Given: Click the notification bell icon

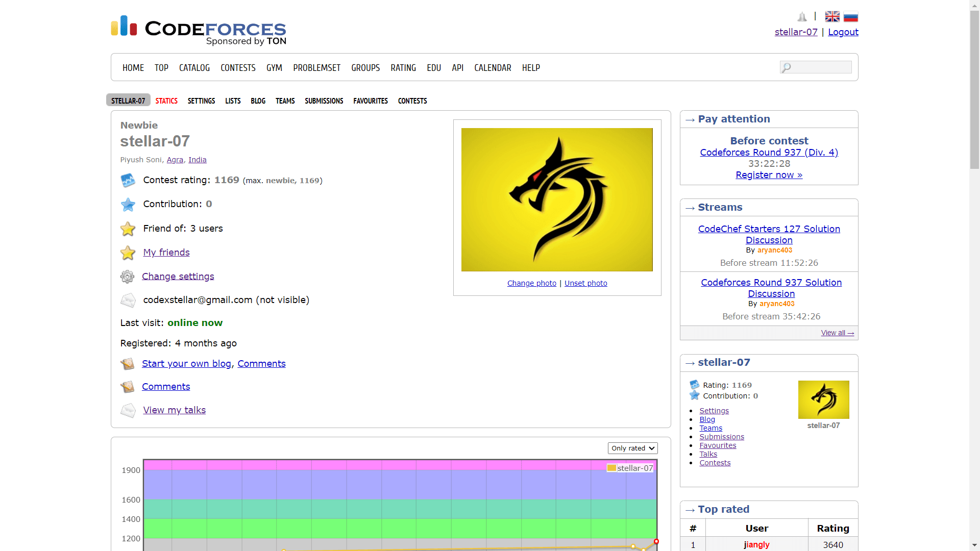Looking at the screenshot, I should [x=802, y=17].
